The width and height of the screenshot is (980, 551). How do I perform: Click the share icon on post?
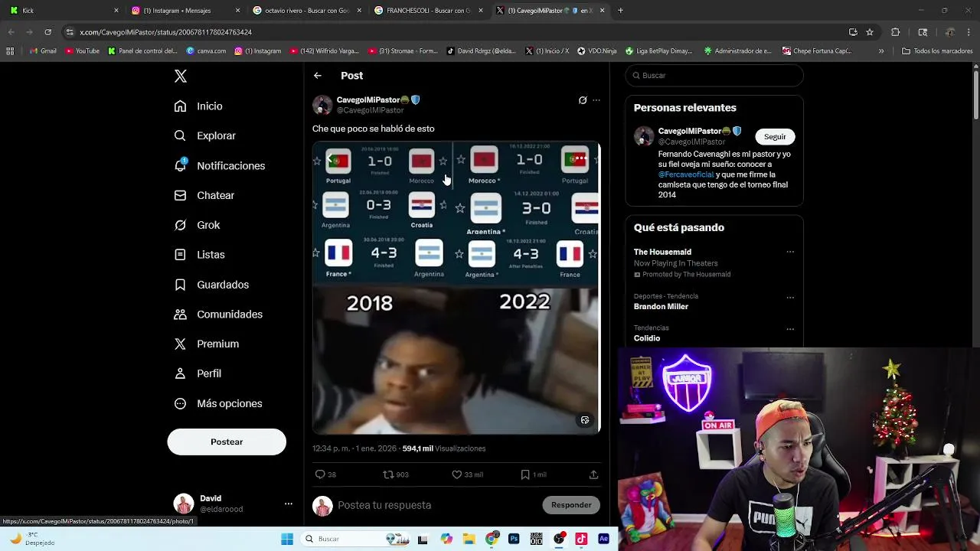593,474
